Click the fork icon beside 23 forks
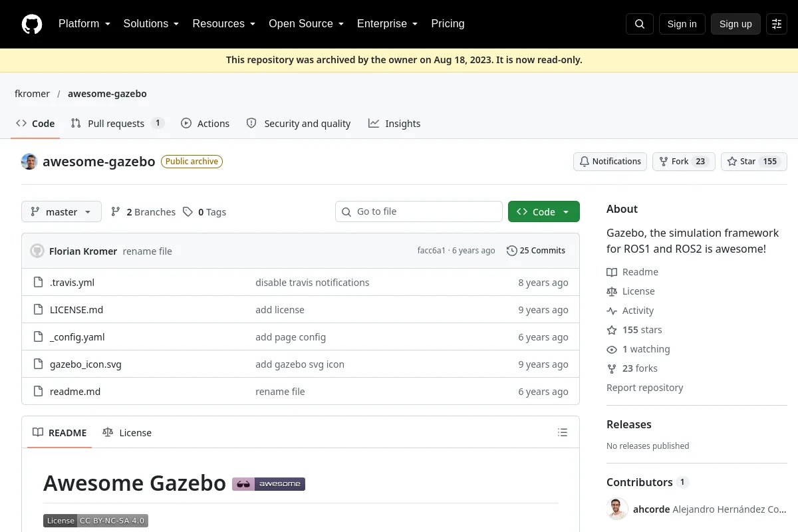The height and width of the screenshot is (532, 798). click(x=612, y=368)
